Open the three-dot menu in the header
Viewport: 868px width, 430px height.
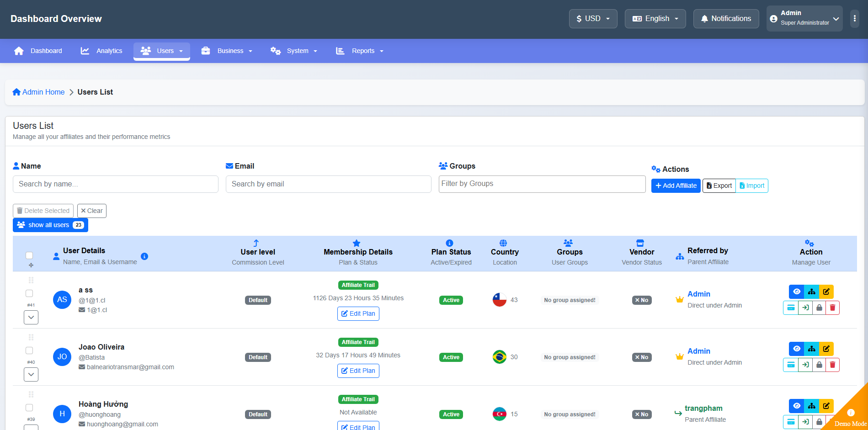click(855, 19)
